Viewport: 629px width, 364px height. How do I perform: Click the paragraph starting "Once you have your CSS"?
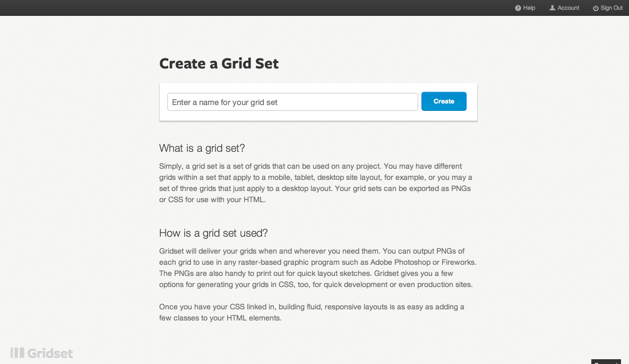click(x=312, y=313)
